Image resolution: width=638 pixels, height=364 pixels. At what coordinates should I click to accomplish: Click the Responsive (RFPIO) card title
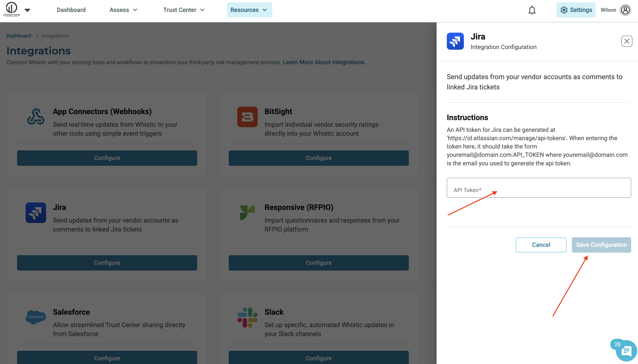click(299, 207)
